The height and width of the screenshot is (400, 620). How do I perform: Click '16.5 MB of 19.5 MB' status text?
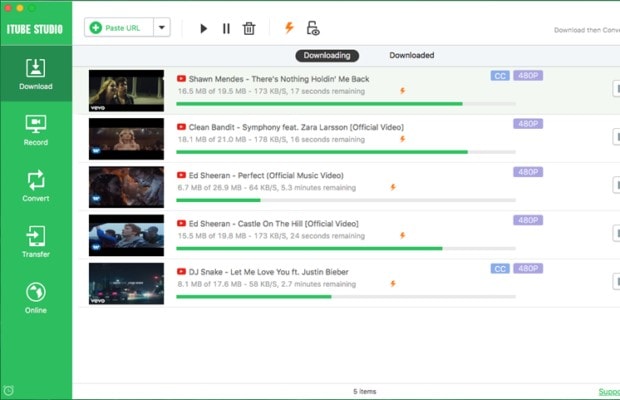coord(212,91)
